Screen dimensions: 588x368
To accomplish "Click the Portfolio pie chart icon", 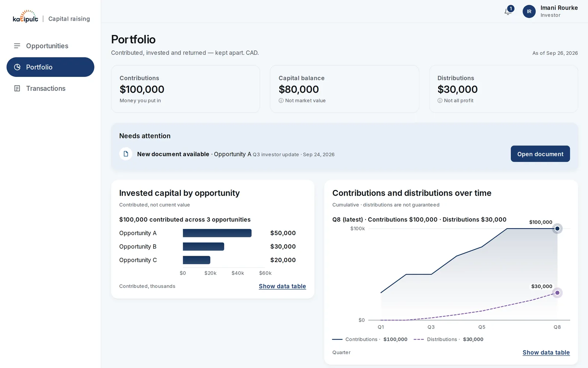I will [x=17, y=67].
